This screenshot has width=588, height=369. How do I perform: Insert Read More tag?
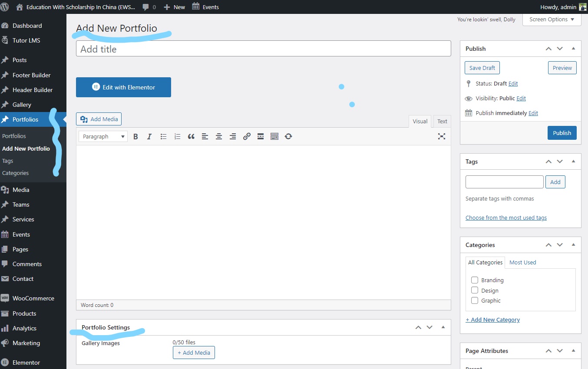click(x=261, y=136)
